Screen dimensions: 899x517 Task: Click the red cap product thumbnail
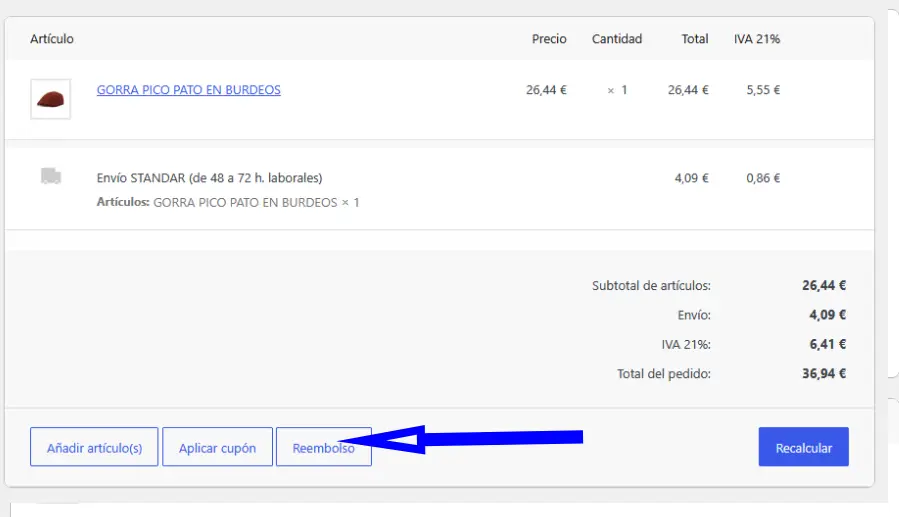pyautogui.click(x=50, y=99)
